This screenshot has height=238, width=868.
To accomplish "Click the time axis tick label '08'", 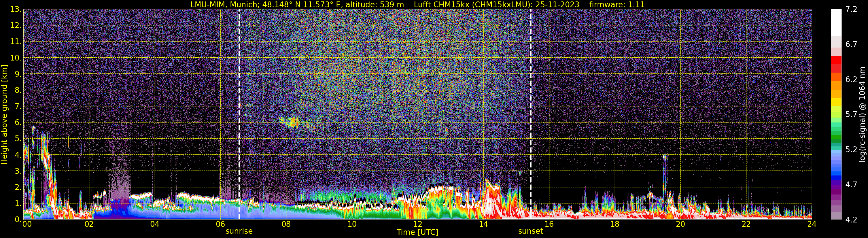I will pyautogui.click(x=286, y=224).
